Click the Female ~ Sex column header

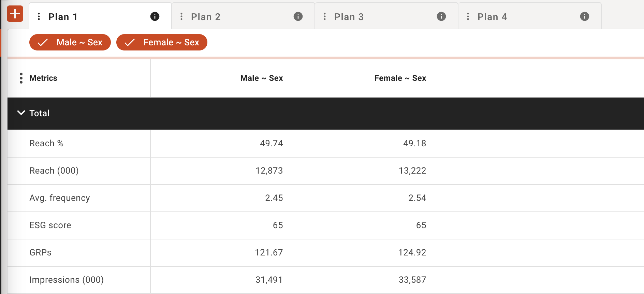point(400,78)
